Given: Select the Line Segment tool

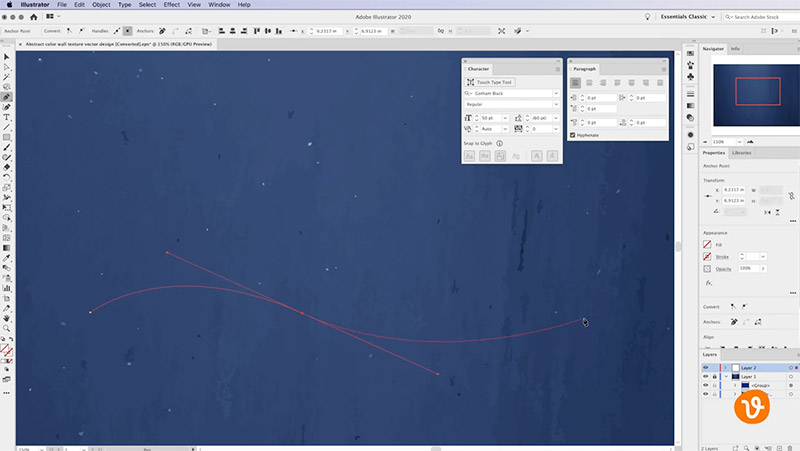Looking at the screenshot, I should point(7,127).
